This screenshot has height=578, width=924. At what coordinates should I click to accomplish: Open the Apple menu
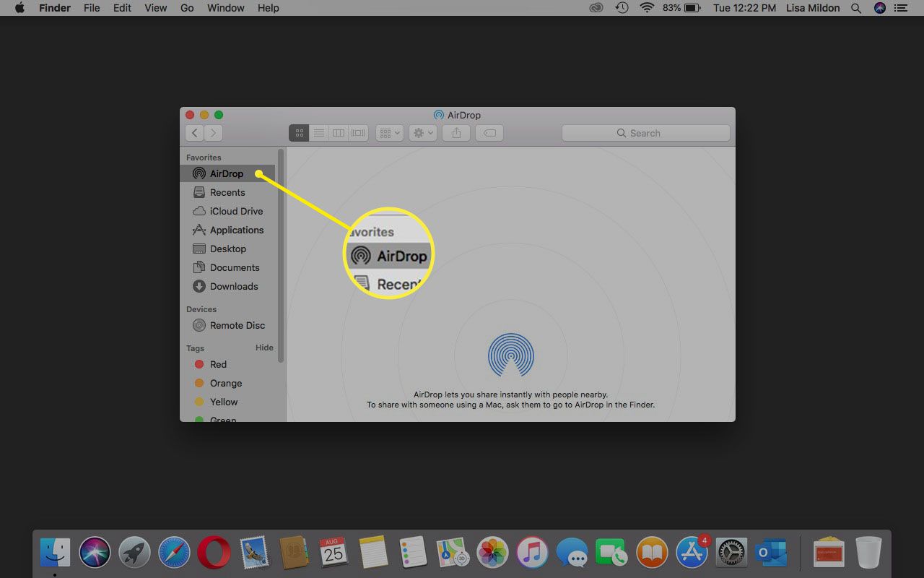pos(19,8)
